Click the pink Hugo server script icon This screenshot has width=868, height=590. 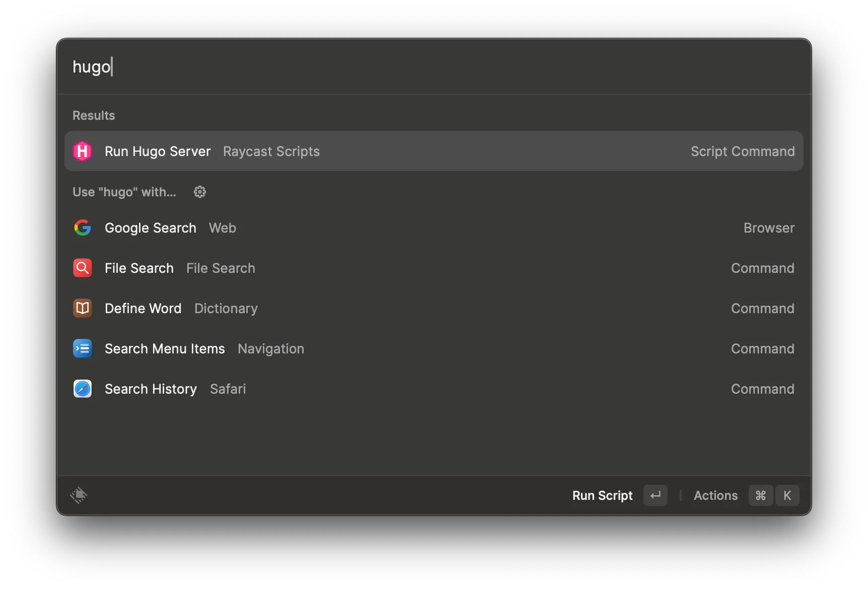point(83,152)
